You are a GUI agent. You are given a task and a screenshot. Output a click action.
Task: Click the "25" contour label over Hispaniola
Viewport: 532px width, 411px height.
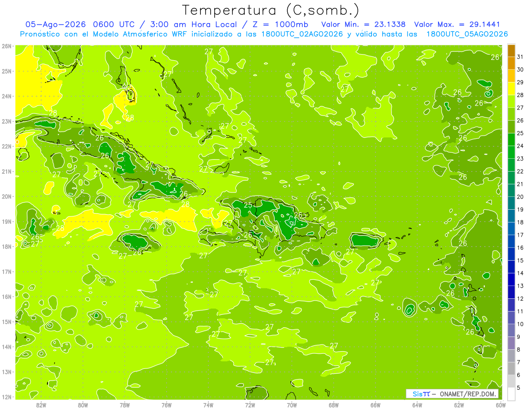(248, 205)
